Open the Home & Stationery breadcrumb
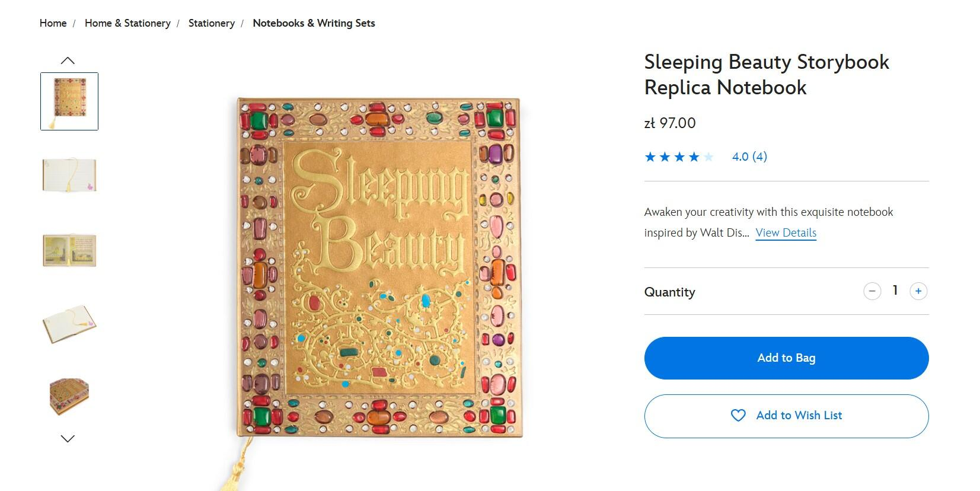Image resolution: width=980 pixels, height=491 pixels. click(127, 23)
